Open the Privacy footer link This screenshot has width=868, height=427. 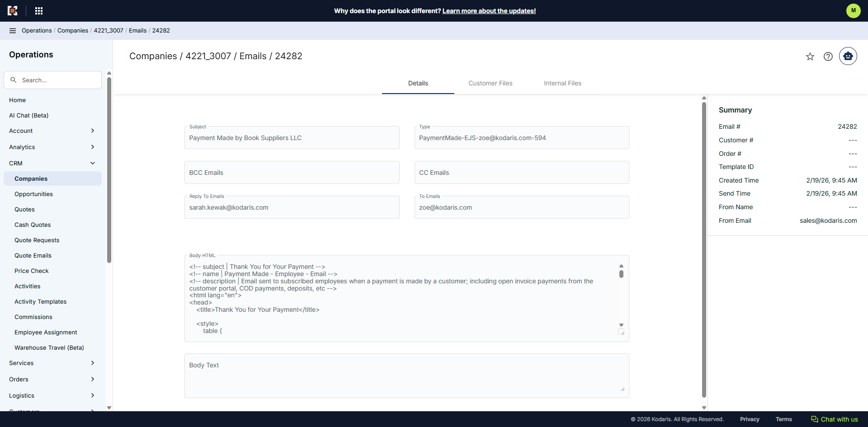click(x=750, y=419)
